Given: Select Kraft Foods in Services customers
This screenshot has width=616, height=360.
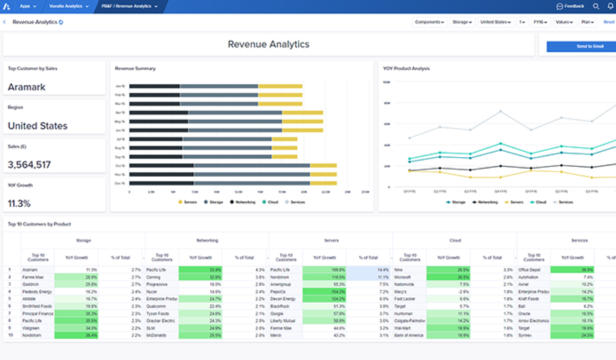Looking at the screenshot, I should coord(529,299).
